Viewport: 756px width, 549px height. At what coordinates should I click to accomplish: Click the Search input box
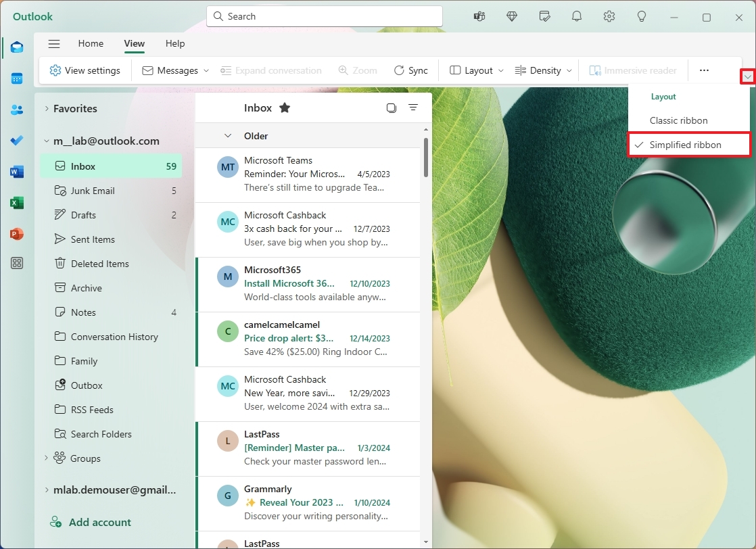coord(325,16)
